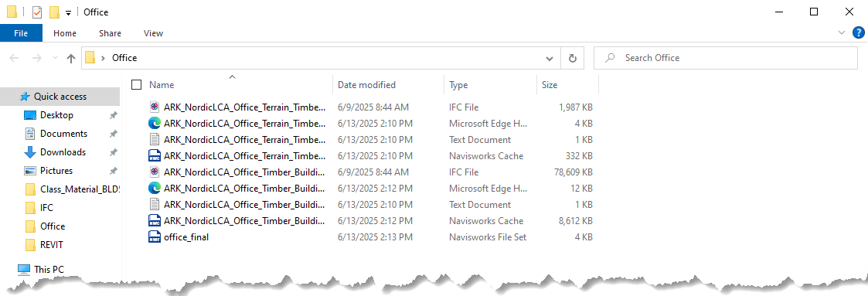Screen dimensions: 868x296
Task: Open the Downloads quick access icon
Action: pyautogui.click(x=30, y=152)
